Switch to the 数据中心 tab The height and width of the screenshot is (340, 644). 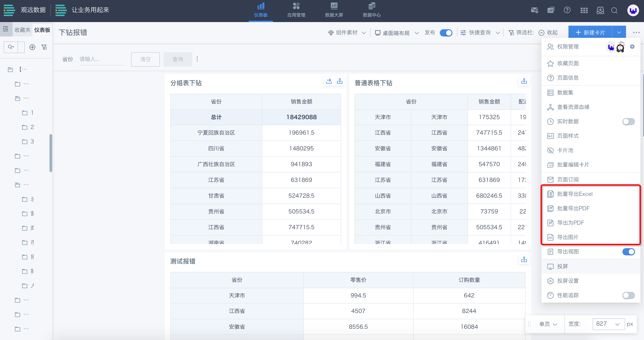[x=371, y=10]
